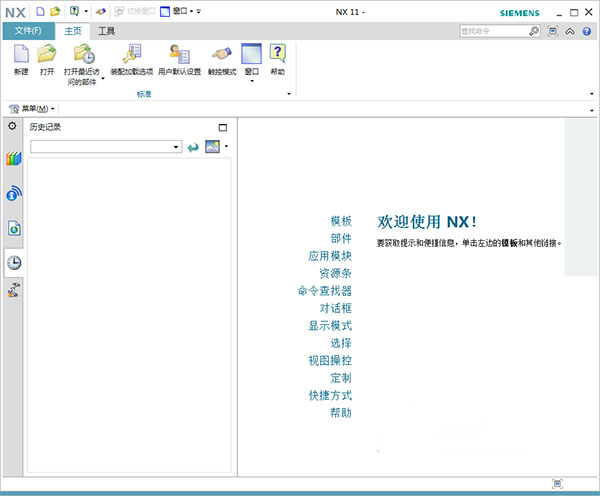600x496 pixels.
Task: Open recently accessed parts (打开最近访问的部件) icon
Action: coord(84,54)
